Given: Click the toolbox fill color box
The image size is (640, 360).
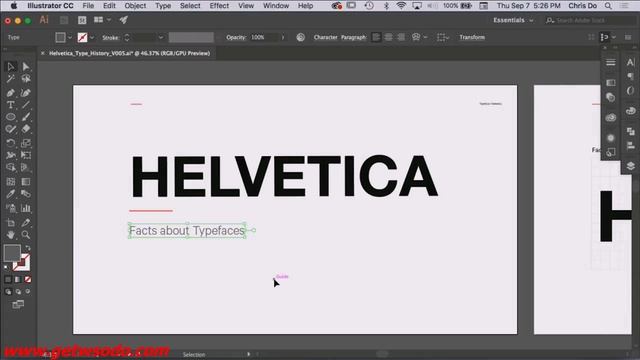Looking at the screenshot, I should 12,253.
